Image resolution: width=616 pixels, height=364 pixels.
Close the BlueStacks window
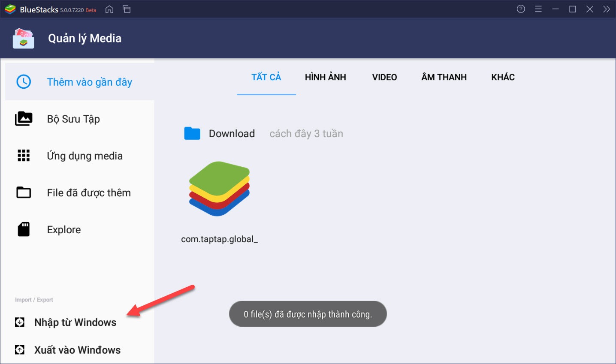590,9
